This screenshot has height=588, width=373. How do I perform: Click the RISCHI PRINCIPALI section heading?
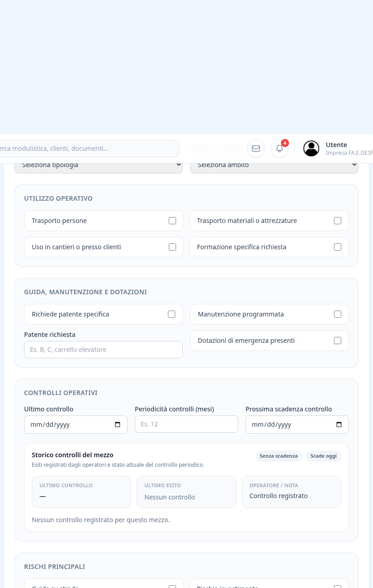(x=54, y=567)
